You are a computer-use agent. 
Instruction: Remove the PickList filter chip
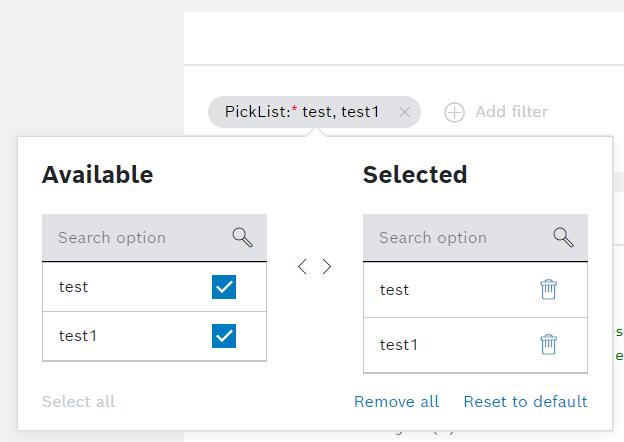[x=404, y=113]
